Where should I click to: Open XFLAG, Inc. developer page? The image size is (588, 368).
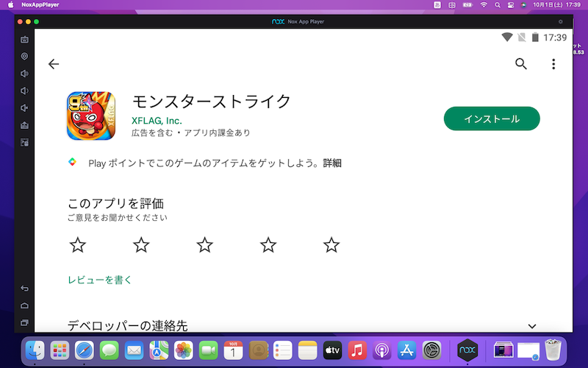click(x=157, y=121)
